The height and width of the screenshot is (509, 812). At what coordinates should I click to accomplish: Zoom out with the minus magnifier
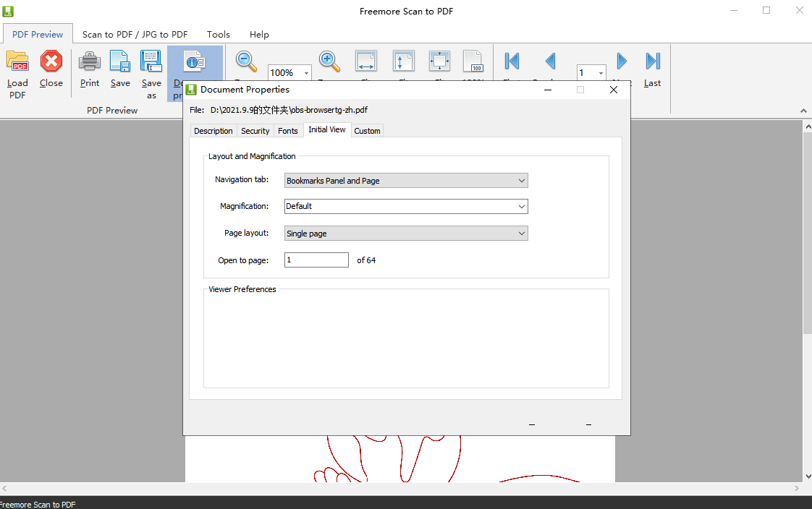point(246,61)
